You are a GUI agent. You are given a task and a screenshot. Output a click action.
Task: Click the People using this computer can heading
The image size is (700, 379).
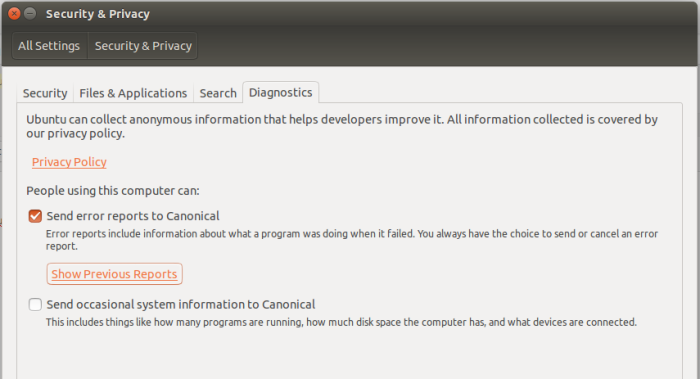point(113,191)
